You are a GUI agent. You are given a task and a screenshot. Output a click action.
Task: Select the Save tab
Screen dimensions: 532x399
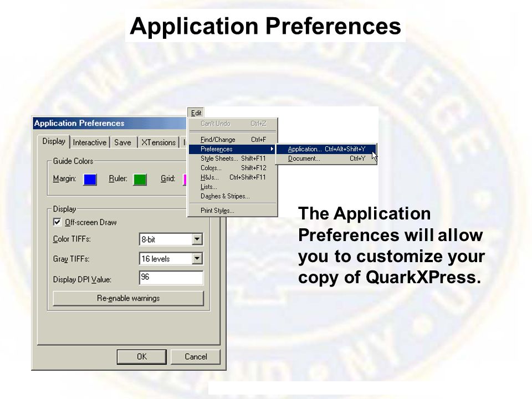point(123,142)
